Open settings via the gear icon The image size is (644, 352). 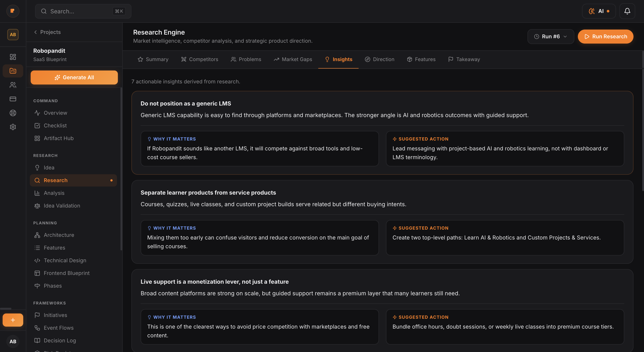[13, 127]
